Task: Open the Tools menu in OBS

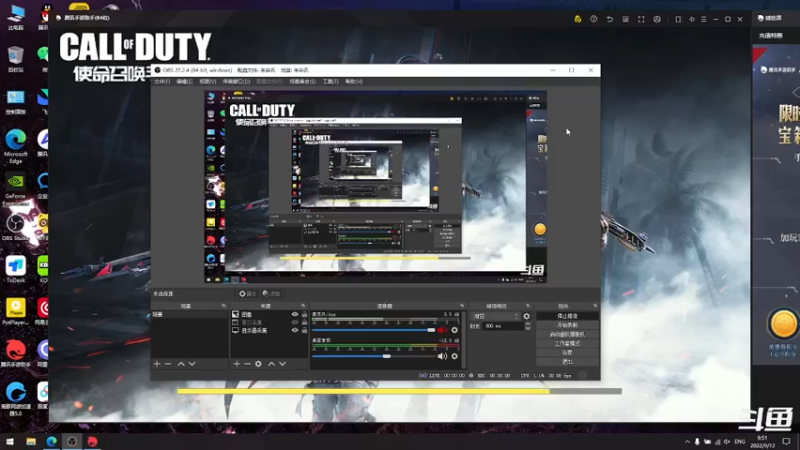Action: point(331,82)
